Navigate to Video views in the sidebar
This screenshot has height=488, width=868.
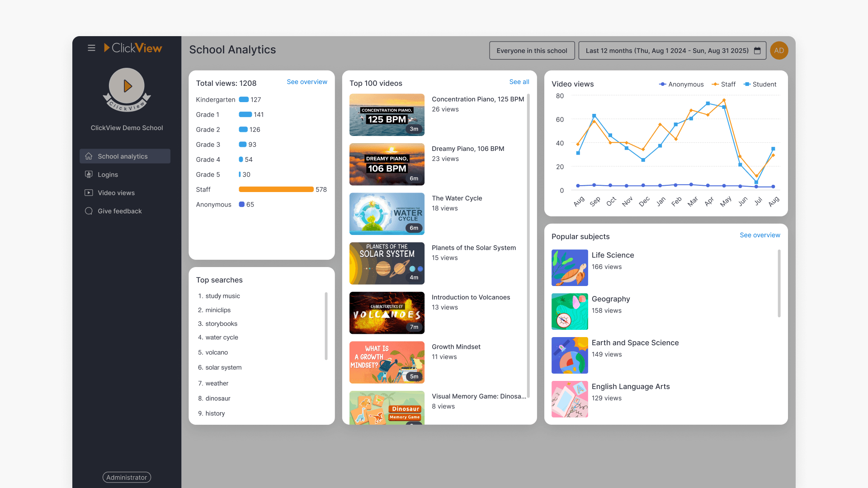(x=116, y=192)
